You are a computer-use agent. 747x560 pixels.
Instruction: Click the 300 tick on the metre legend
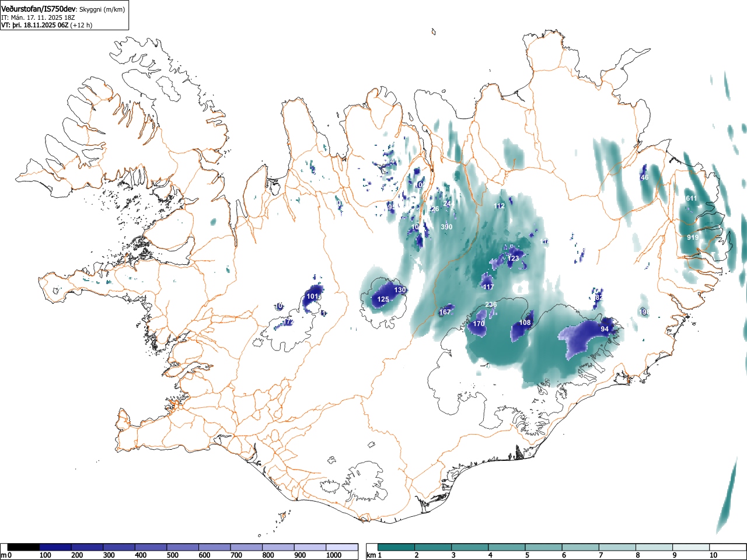[x=109, y=555]
